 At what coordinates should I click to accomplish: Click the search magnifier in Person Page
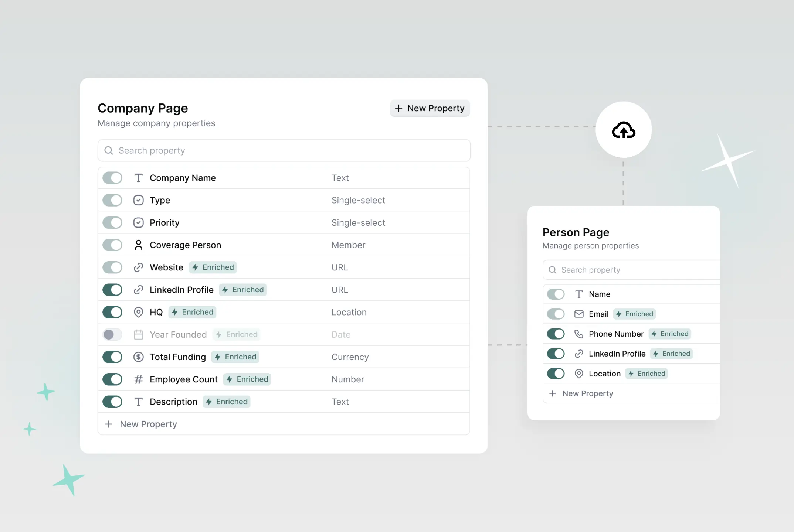point(552,270)
